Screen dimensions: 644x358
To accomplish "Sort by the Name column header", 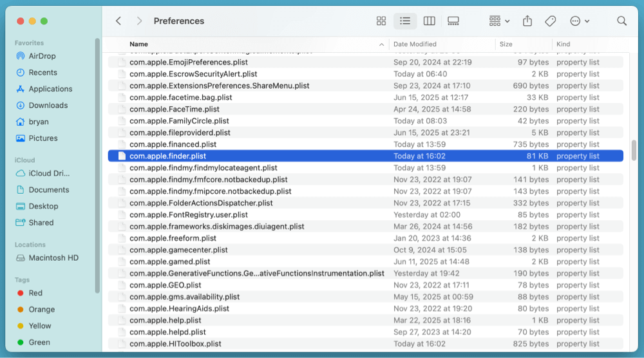I will click(139, 44).
